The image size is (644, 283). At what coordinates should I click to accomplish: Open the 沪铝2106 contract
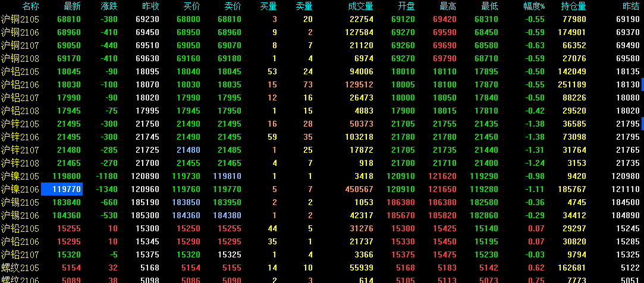click(20, 84)
